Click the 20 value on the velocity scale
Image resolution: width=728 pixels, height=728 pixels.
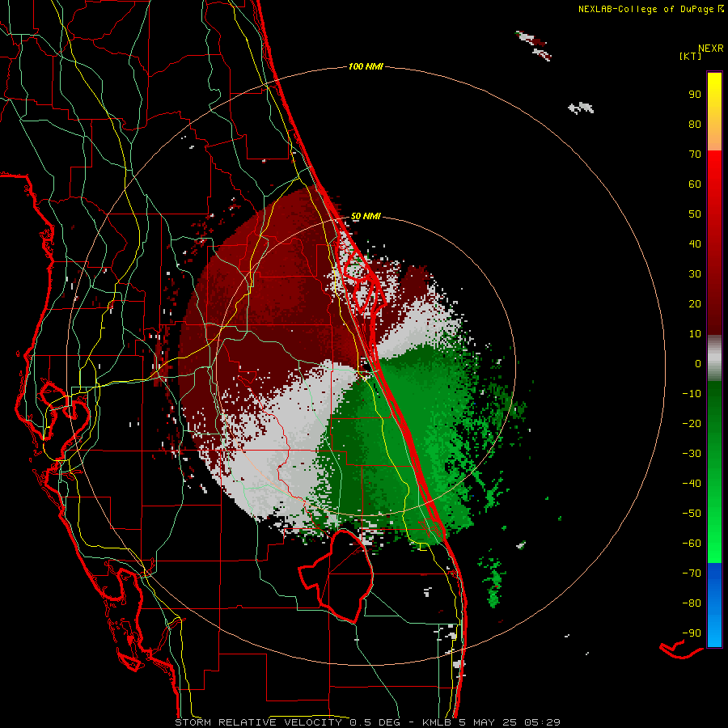[x=695, y=304]
